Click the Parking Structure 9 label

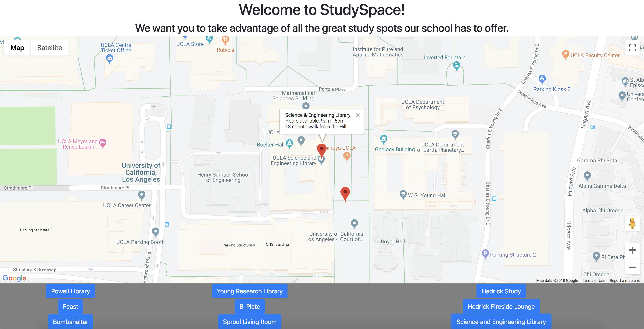click(239, 245)
